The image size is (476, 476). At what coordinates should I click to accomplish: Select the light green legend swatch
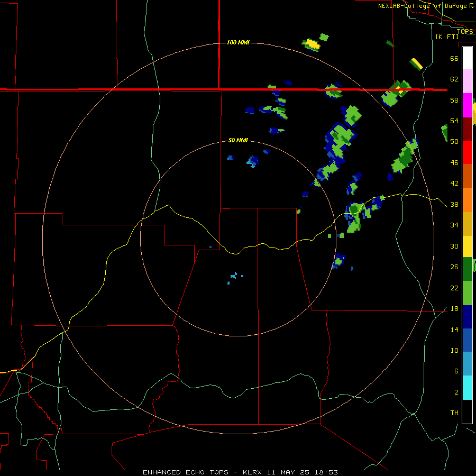tap(467, 293)
